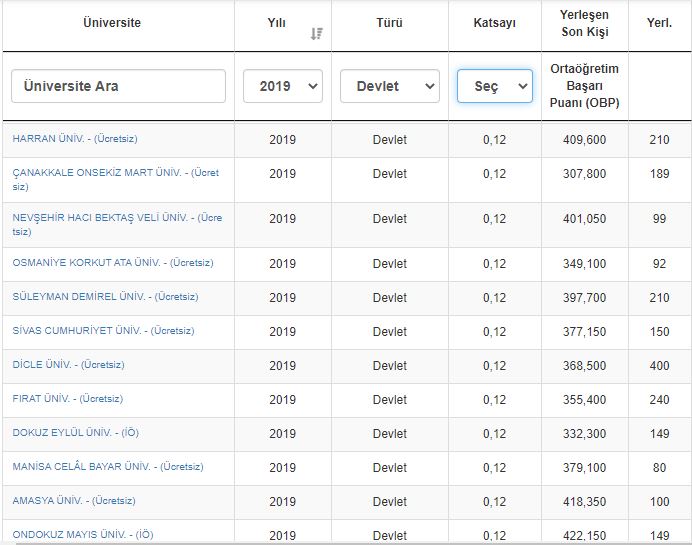
Task: Click the 149 count in Dokuz Eylül row
Action: pos(660,434)
